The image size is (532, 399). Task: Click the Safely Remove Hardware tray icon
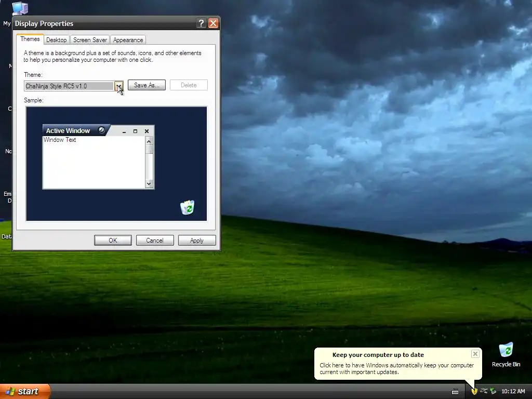[x=493, y=391]
